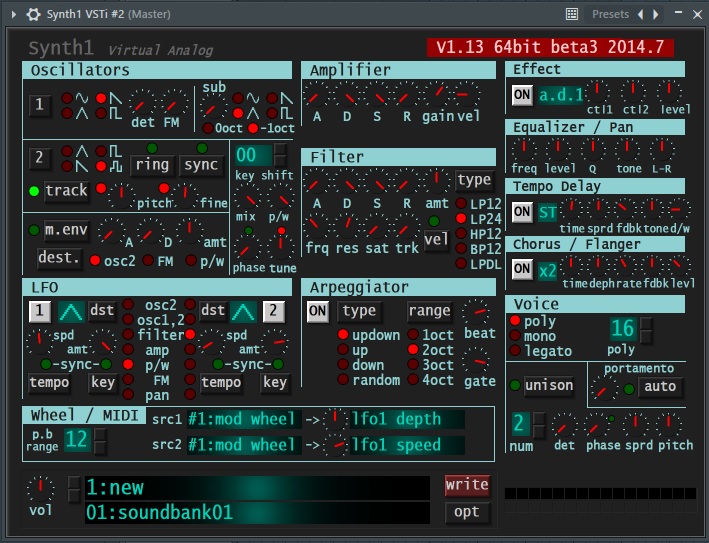Adjust the poly voice count stepper
This screenshot has height=543, width=709.
(647, 330)
